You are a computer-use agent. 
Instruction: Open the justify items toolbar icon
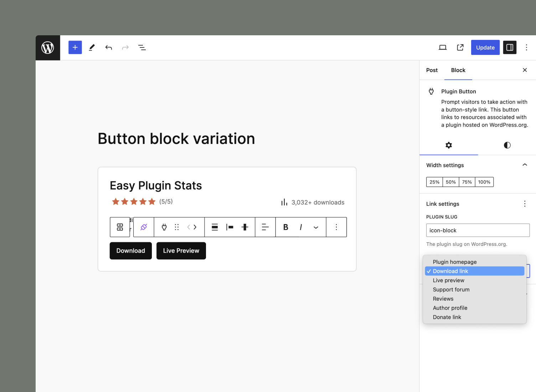pyautogui.click(x=215, y=227)
